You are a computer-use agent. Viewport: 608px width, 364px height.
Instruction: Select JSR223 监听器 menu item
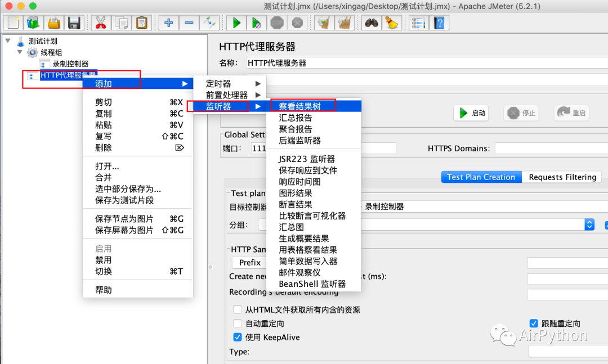point(314,159)
